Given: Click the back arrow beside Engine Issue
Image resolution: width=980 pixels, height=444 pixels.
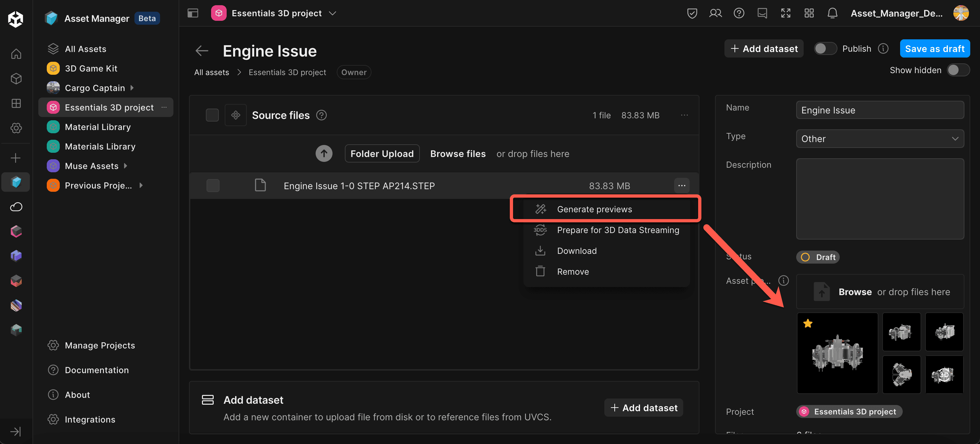Looking at the screenshot, I should (202, 51).
